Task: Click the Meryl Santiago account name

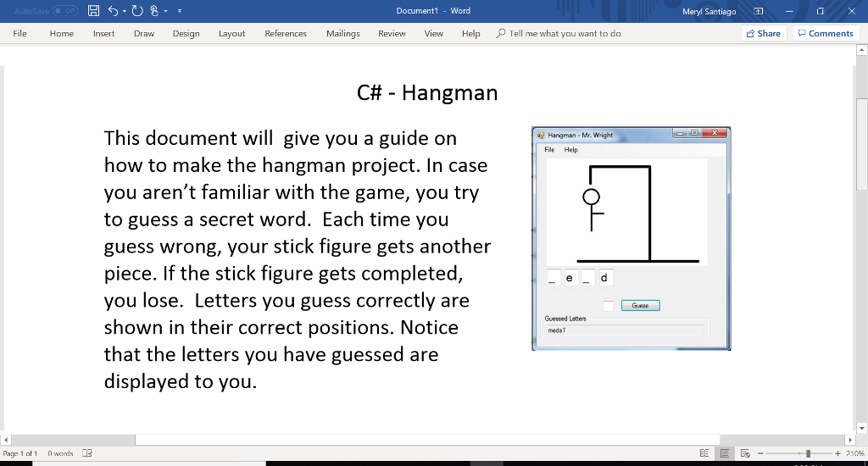Action: point(709,11)
